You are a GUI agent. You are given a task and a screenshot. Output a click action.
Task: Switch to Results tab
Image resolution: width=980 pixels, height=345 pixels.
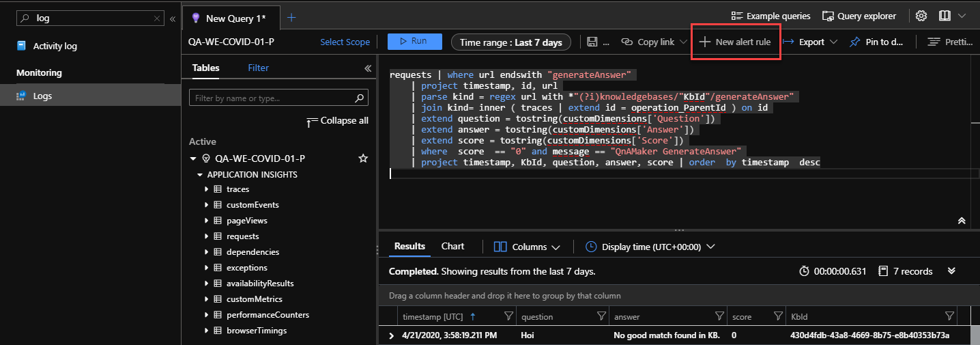pyautogui.click(x=409, y=247)
